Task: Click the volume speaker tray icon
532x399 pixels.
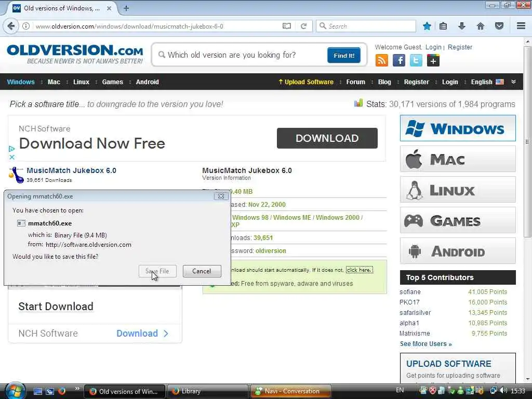Action: click(503, 391)
